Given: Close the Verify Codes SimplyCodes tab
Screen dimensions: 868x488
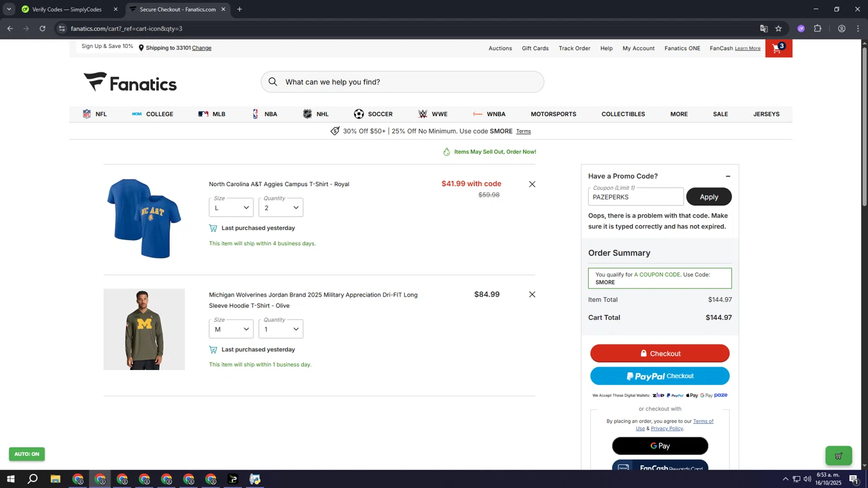Looking at the screenshot, I should coord(116,9).
